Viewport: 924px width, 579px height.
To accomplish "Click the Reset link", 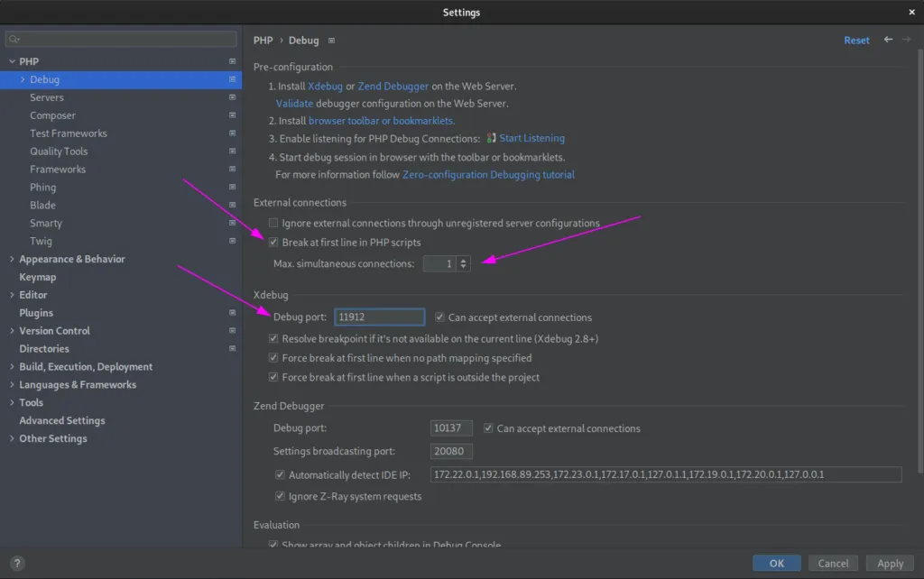I will pyautogui.click(x=855, y=40).
